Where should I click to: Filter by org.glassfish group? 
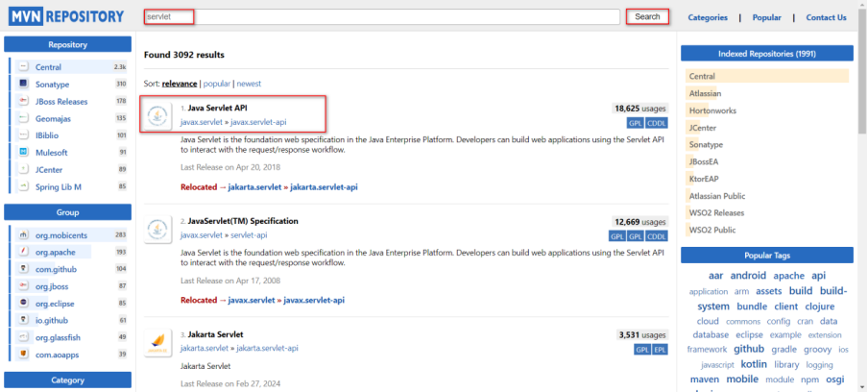(x=58, y=337)
